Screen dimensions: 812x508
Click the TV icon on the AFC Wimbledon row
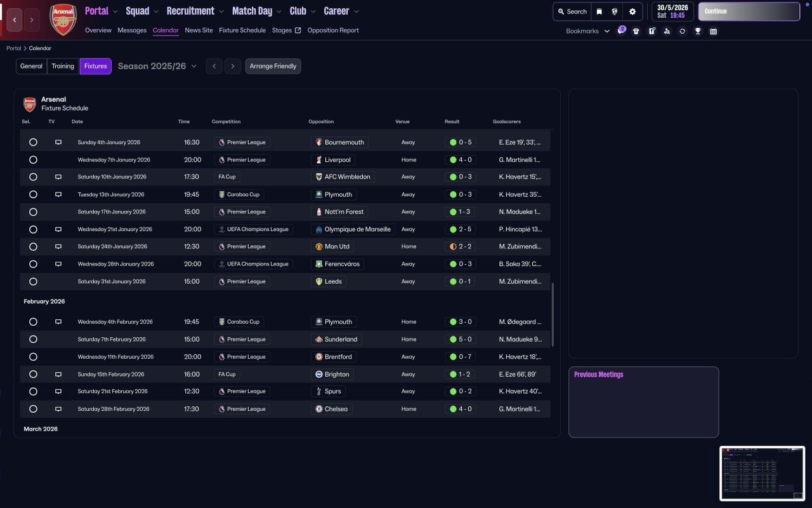click(x=58, y=177)
